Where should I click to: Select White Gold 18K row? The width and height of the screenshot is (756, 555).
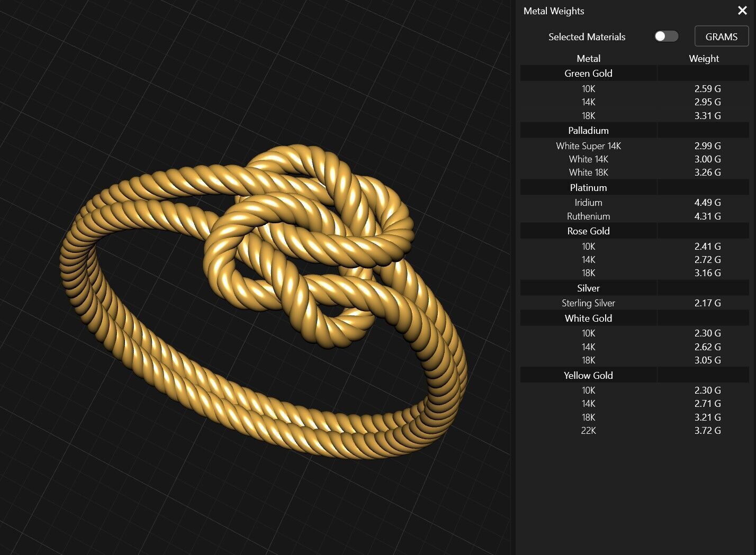[x=634, y=360]
